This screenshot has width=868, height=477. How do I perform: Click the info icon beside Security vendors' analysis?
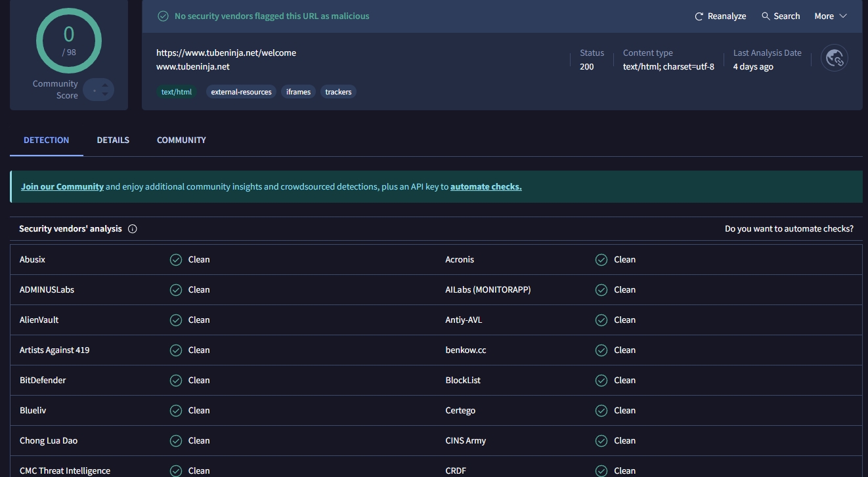pyautogui.click(x=133, y=229)
